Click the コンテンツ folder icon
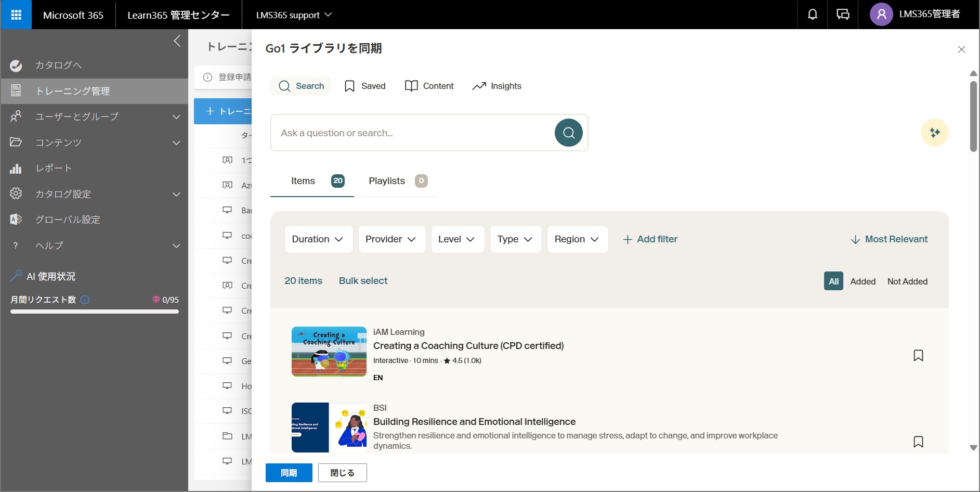980x492 pixels. coord(16,142)
